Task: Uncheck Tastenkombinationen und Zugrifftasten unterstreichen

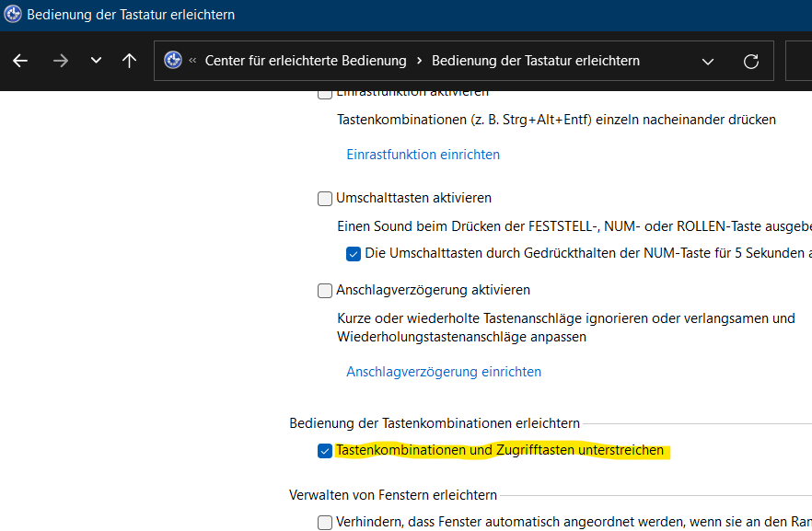Action: click(324, 450)
